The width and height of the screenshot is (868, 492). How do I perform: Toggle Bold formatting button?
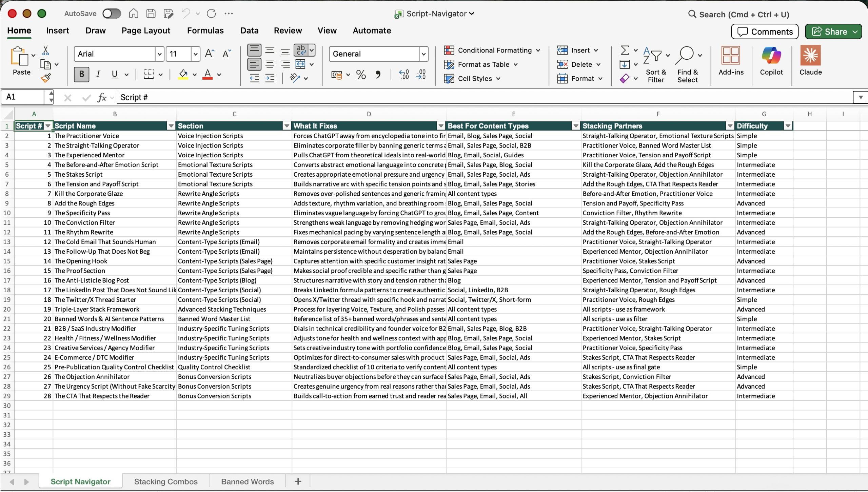pyautogui.click(x=81, y=74)
